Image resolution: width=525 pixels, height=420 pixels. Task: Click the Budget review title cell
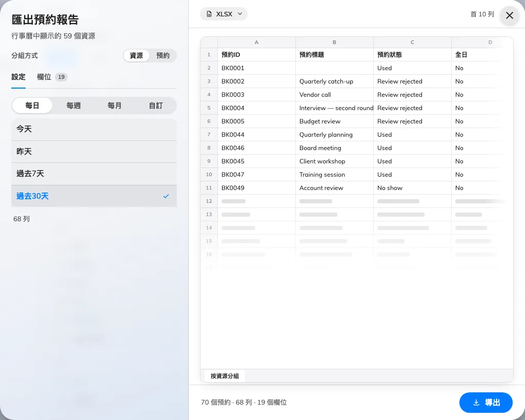[334, 121]
